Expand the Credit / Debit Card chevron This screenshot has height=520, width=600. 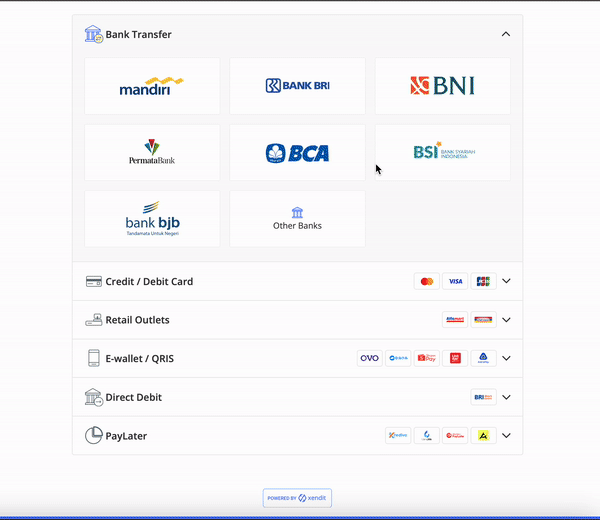tap(506, 281)
